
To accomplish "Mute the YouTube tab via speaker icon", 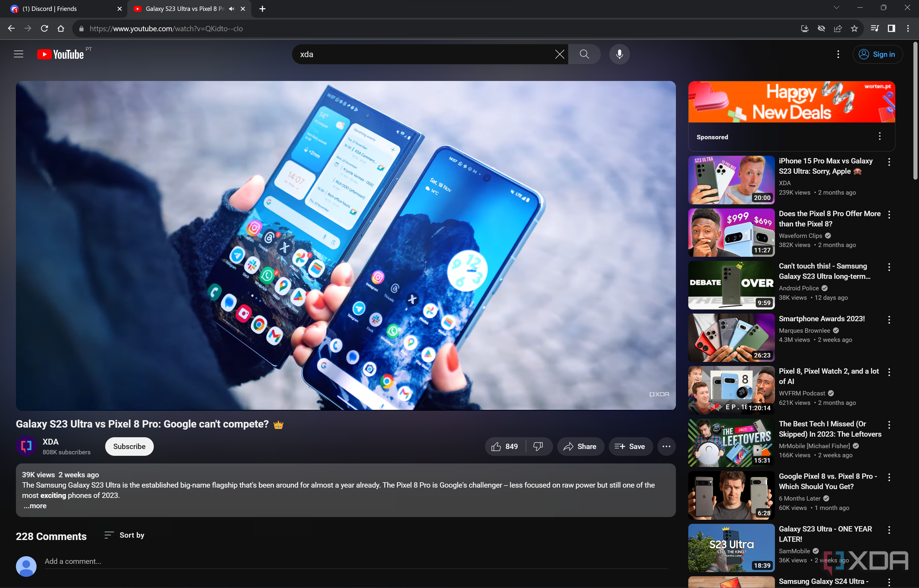I will (x=232, y=9).
